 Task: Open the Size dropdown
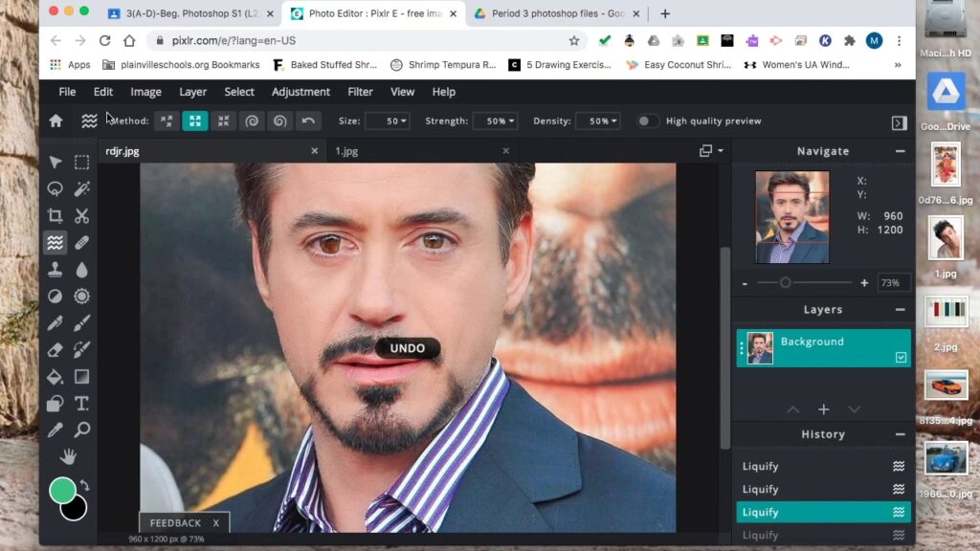pos(387,121)
